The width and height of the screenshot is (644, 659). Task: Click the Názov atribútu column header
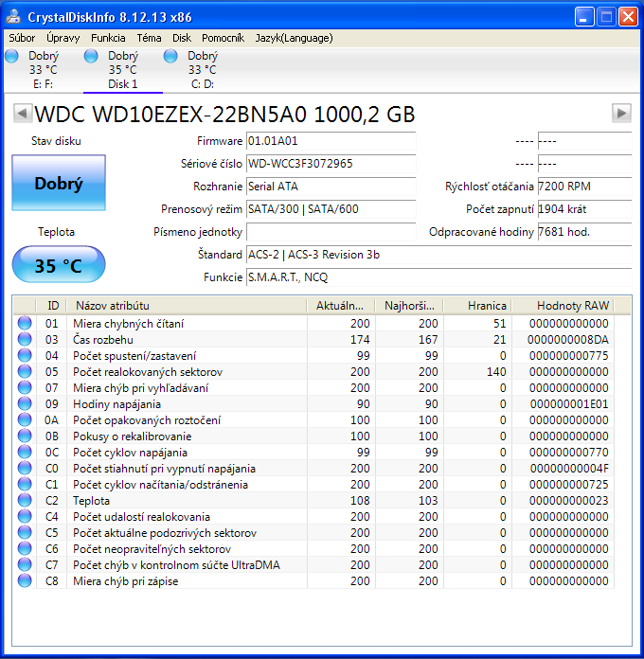187,306
